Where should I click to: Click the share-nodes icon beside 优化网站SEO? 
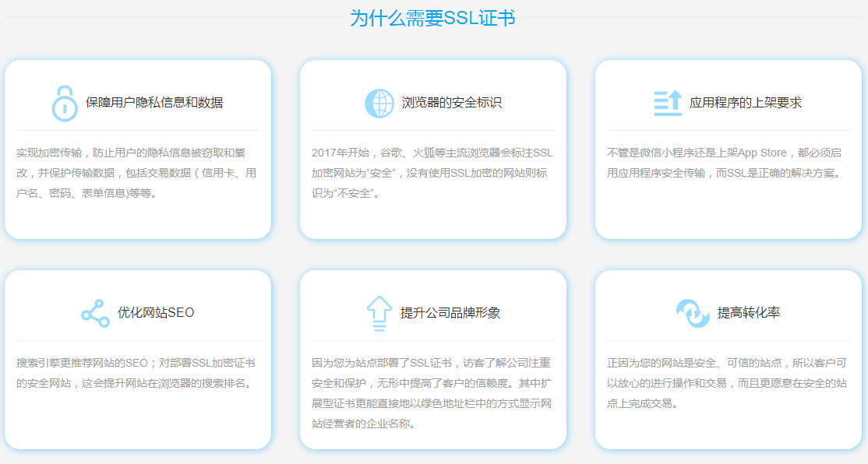(x=95, y=313)
